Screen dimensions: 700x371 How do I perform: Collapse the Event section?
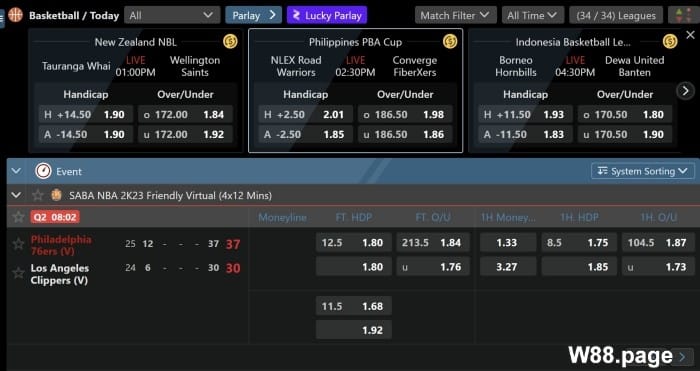[x=16, y=171]
